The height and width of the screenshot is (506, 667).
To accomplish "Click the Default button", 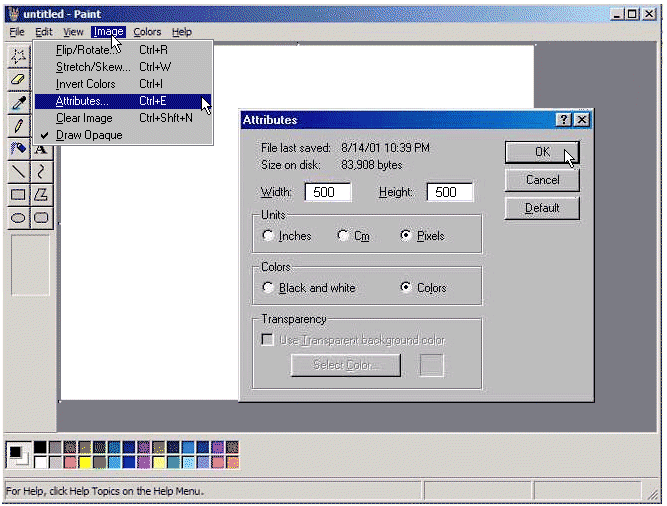I will tap(542, 208).
